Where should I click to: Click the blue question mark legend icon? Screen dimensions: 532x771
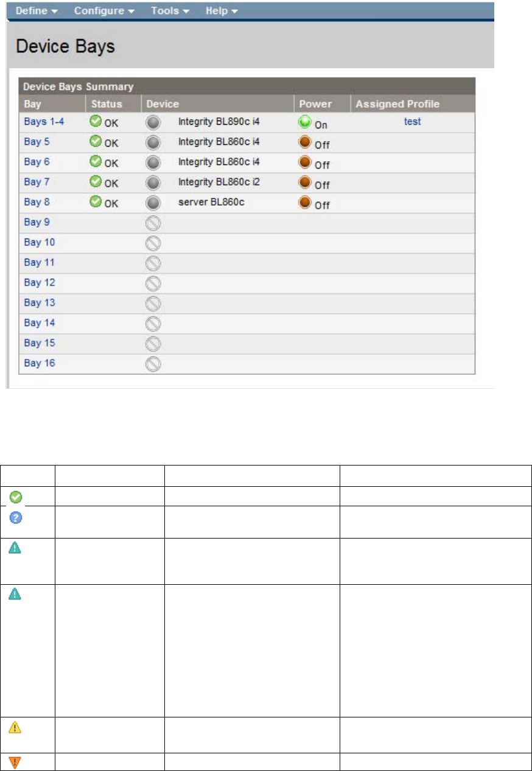coord(17,517)
